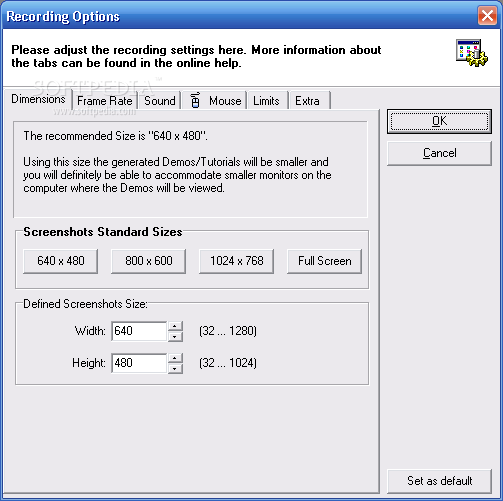The width and height of the screenshot is (503, 501).
Task: Decrease Width with the down spinner arrow
Action: 175,337
